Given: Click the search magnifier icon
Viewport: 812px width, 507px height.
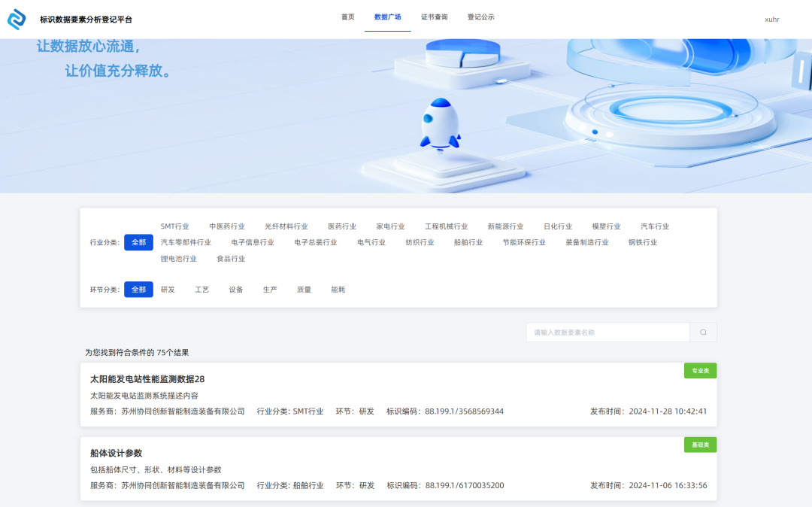Looking at the screenshot, I should 703,332.
